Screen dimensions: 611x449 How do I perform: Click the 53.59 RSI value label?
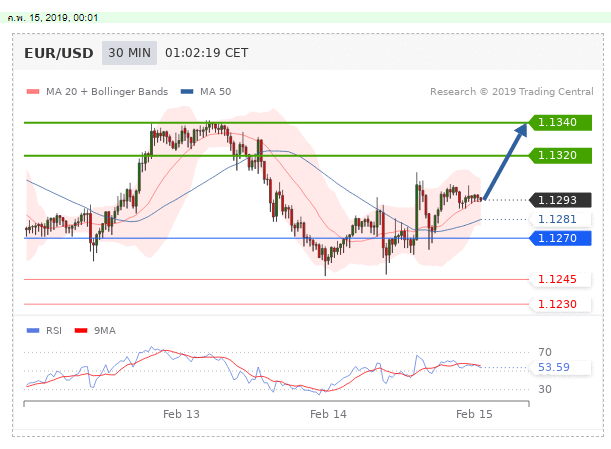coord(558,367)
